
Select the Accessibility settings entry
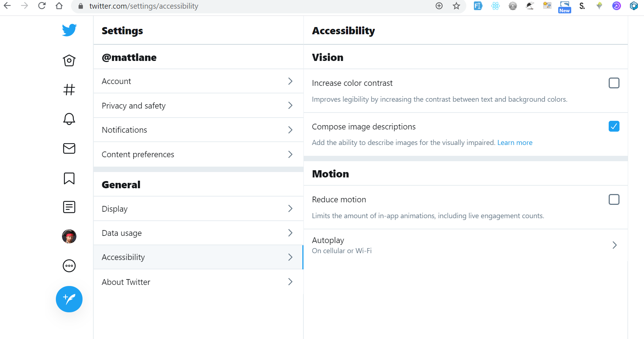tap(198, 257)
